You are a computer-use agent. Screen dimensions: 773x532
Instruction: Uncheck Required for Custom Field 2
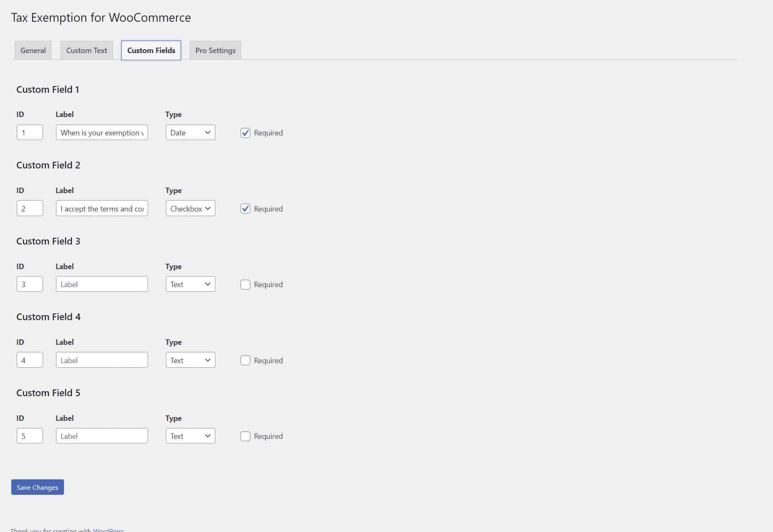tap(245, 209)
